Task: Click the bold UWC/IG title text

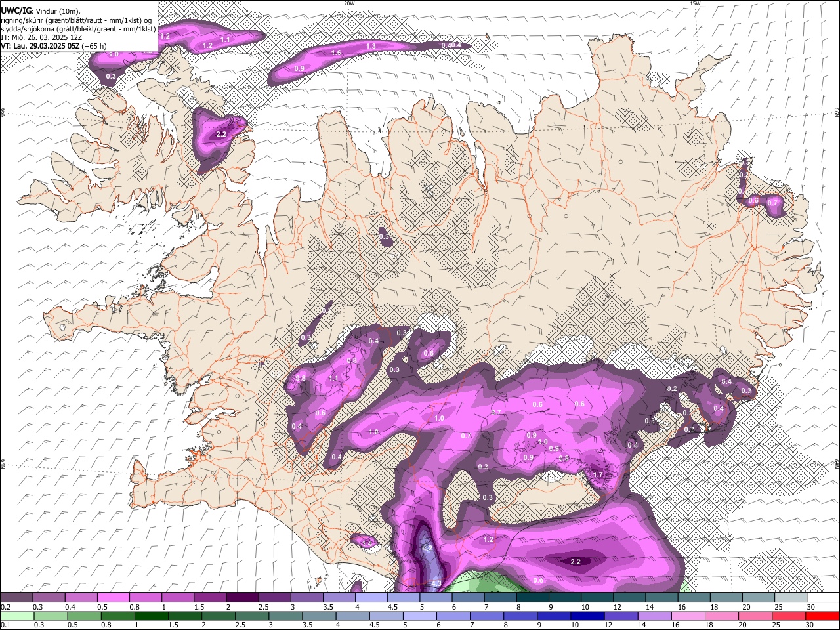Action: [16, 10]
